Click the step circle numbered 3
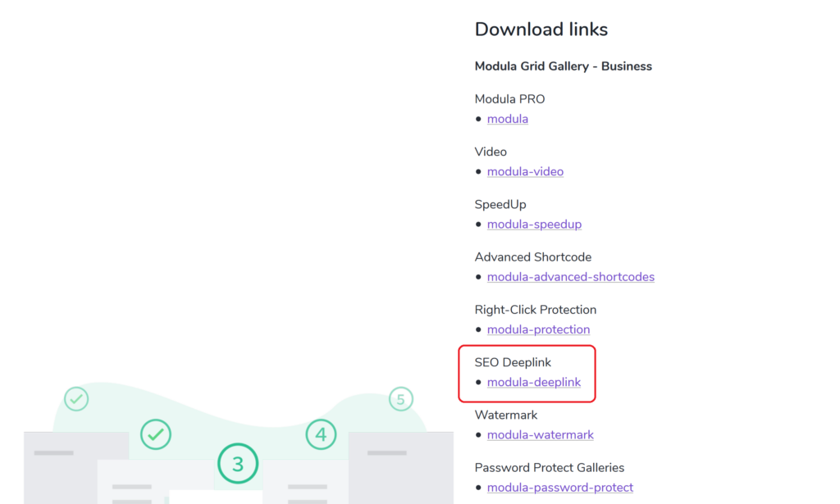 pos(237,463)
